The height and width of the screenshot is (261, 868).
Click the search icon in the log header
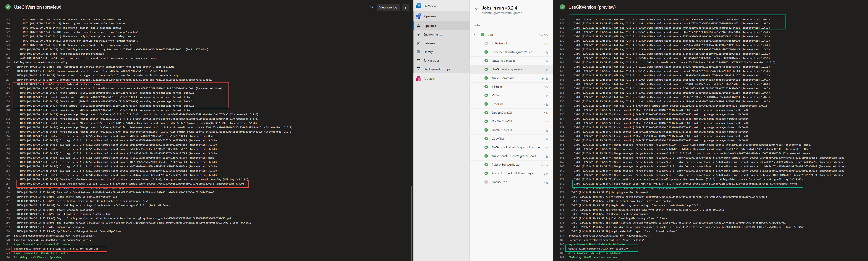tap(371, 7)
